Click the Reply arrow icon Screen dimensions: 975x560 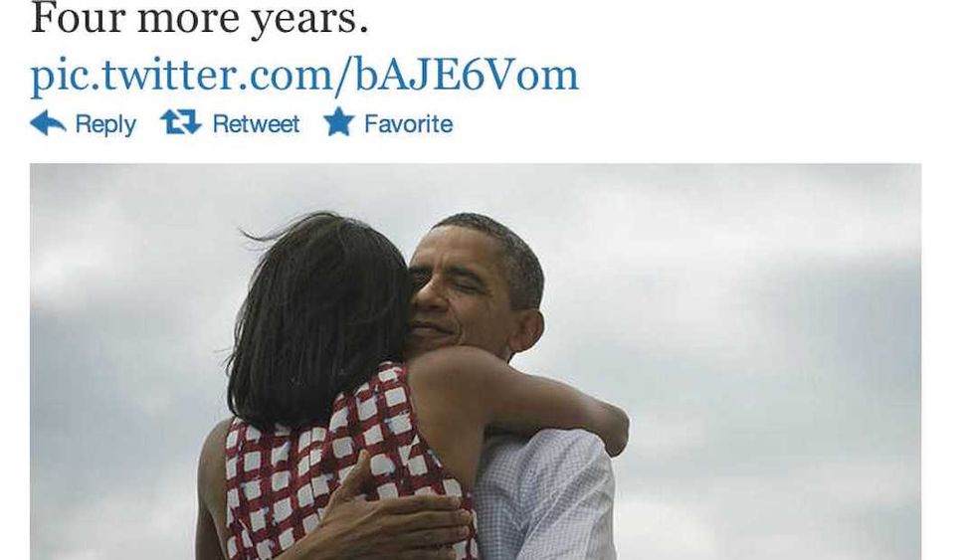point(48,123)
